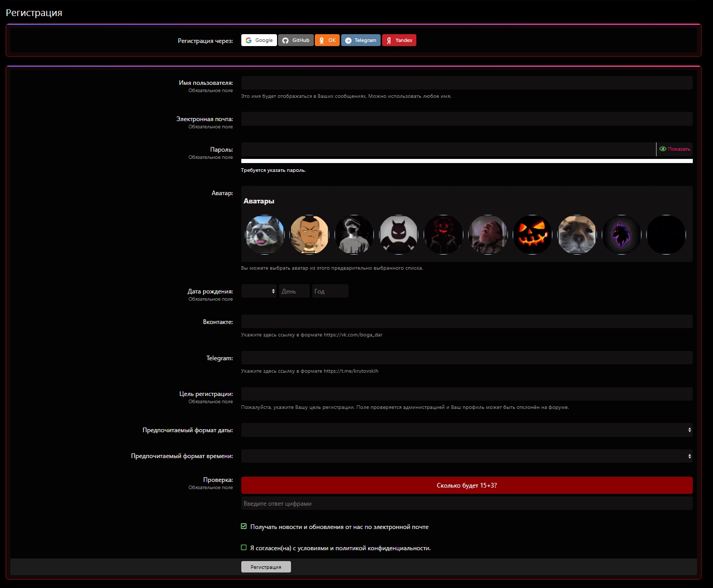
Task: Focus the Имя пользователя input field
Action: 466,82
